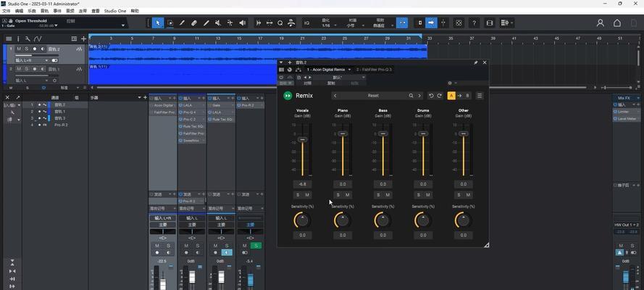Select compare state A
The height and width of the screenshot is (290, 644).
(x=451, y=96)
